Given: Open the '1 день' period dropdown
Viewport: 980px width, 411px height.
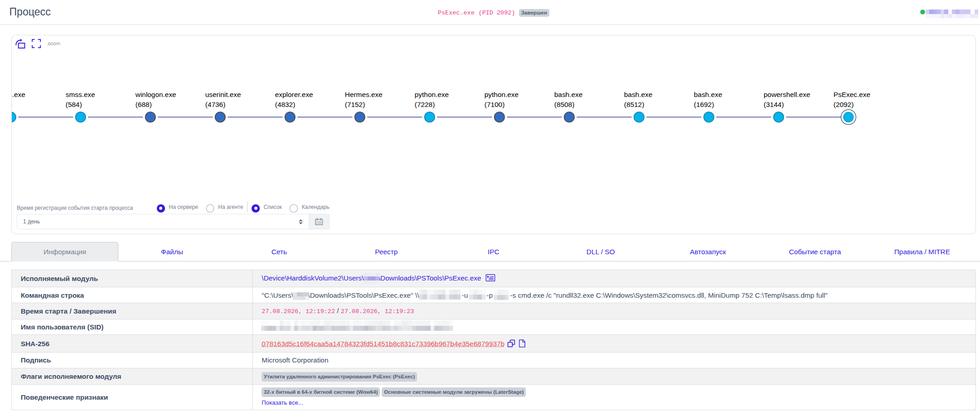Looking at the screenshot, I should point(163,222).
